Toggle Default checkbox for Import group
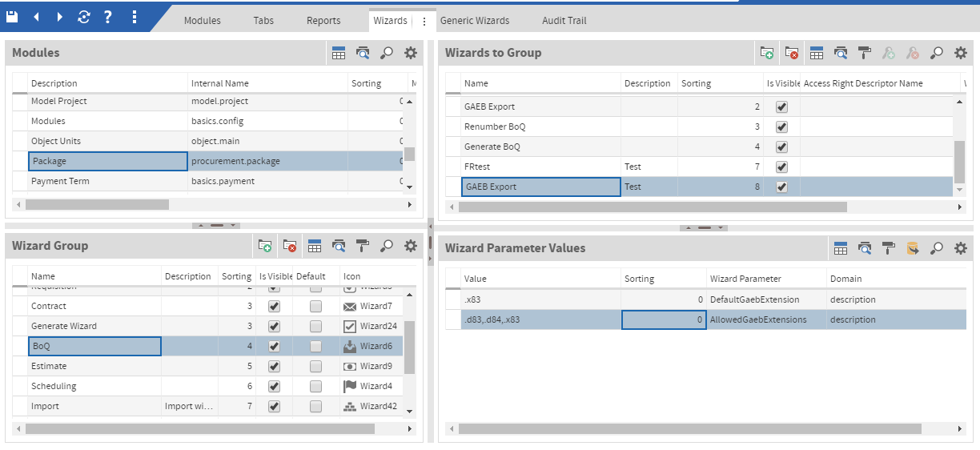 pos(316,406)
